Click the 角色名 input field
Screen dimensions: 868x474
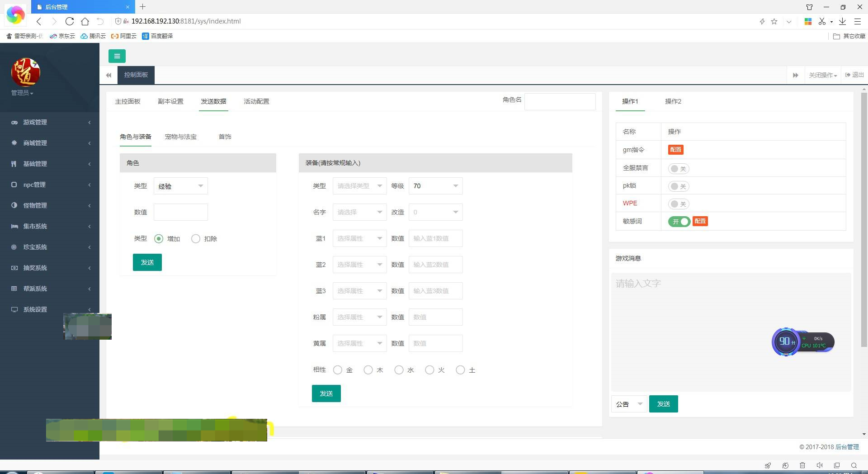560,101
